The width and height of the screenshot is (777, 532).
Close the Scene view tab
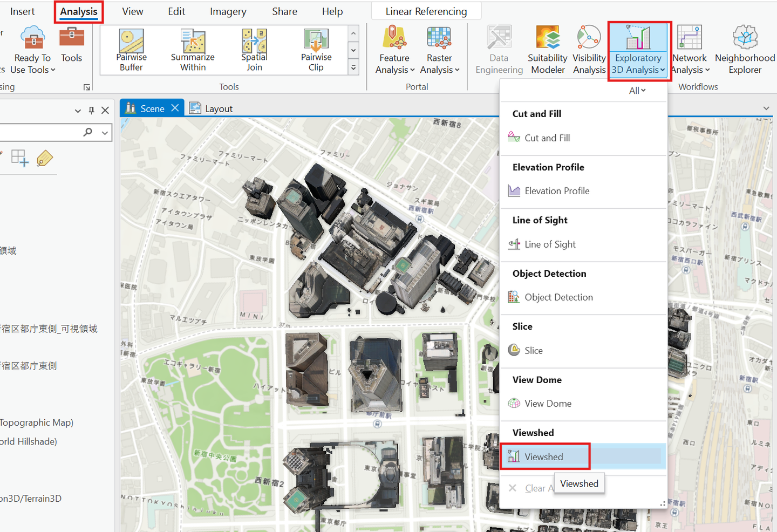(175, 108)
